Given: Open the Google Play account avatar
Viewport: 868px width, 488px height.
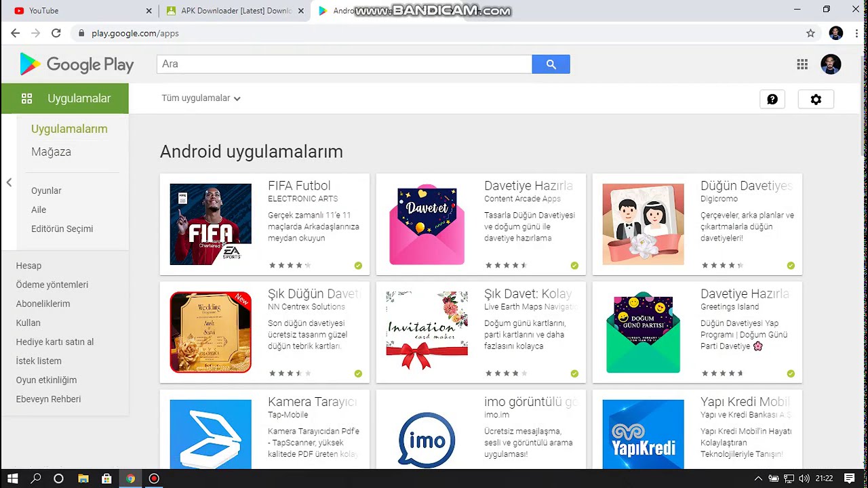Looking at the screenshot, I should [x=831, y=64].
